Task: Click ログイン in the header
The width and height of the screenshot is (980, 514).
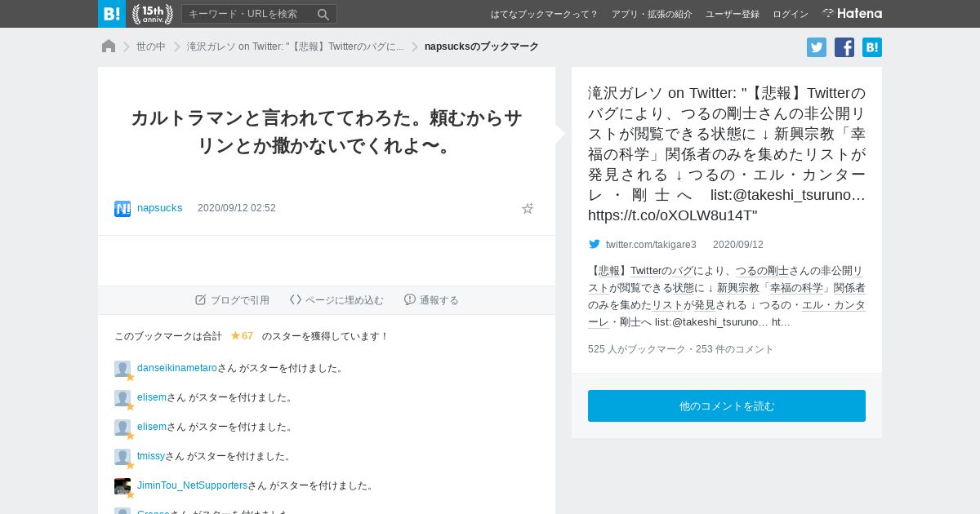Action: point(791,14)
